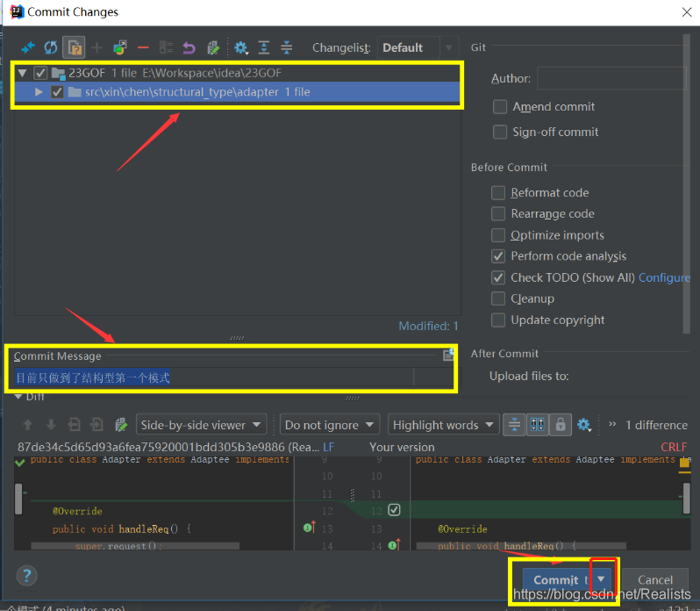
Task: Click the Cancel button
Action: 655,579
